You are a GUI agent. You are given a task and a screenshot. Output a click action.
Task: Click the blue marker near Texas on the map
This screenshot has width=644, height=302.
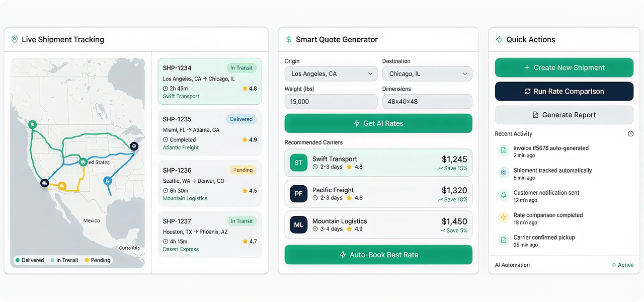click(x=107, y=180)
